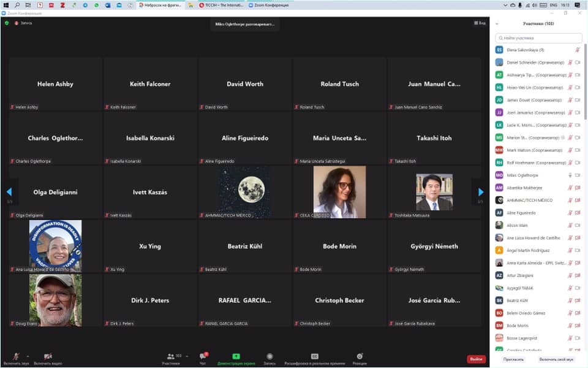
Task: Select Daniel Schneider in the participant list
Action: click(x=538, y=63)
